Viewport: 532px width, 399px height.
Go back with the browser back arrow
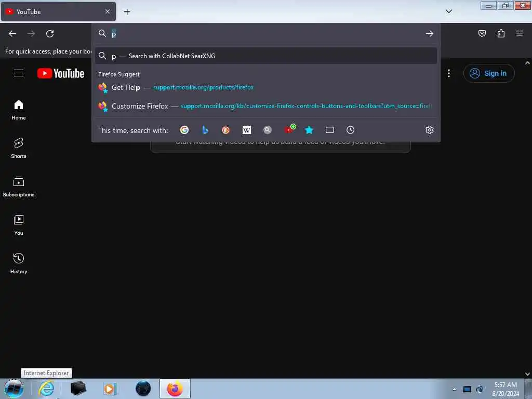coord(12,34)
